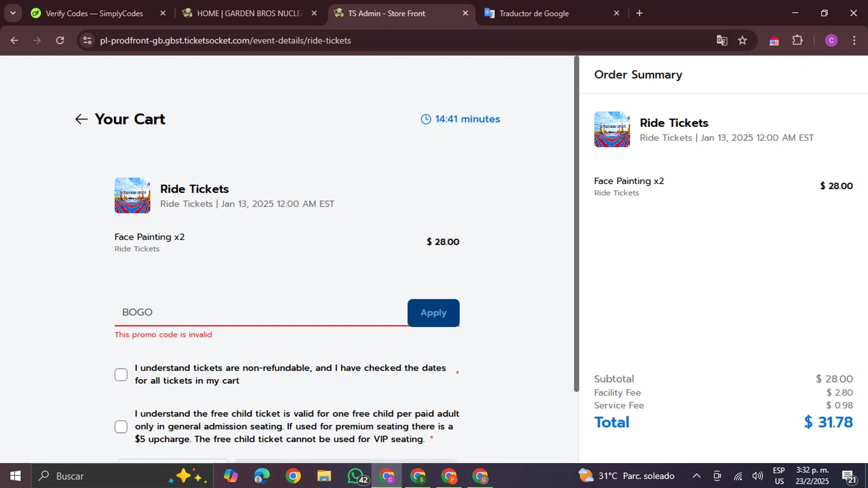Close the Traductor de Google tab
The image size is (868, 488).
coord(616,13)
